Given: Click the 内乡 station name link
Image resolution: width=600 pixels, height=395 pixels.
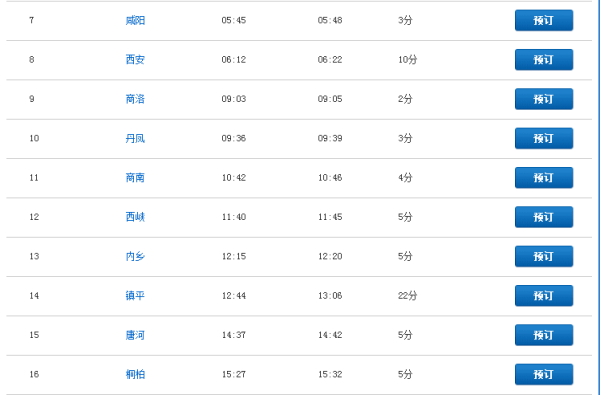Looking at the screenshot, I should (x=135, y=256).
